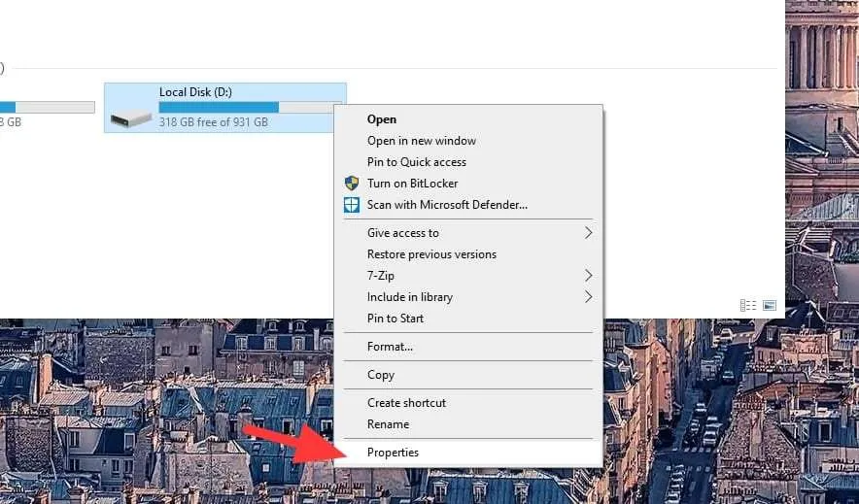Viewport: 859px width, 504px height.
Task: Choose Restore previous versions
Action: (468, 254)
